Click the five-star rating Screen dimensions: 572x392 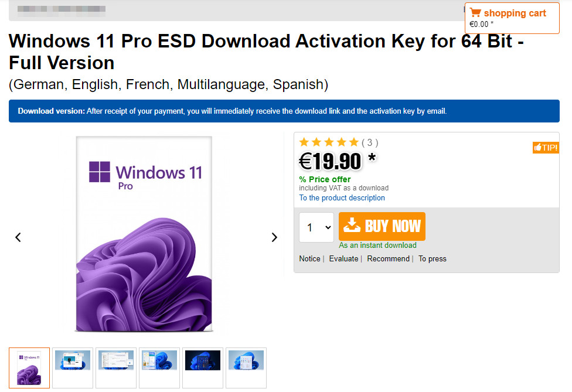329,142
